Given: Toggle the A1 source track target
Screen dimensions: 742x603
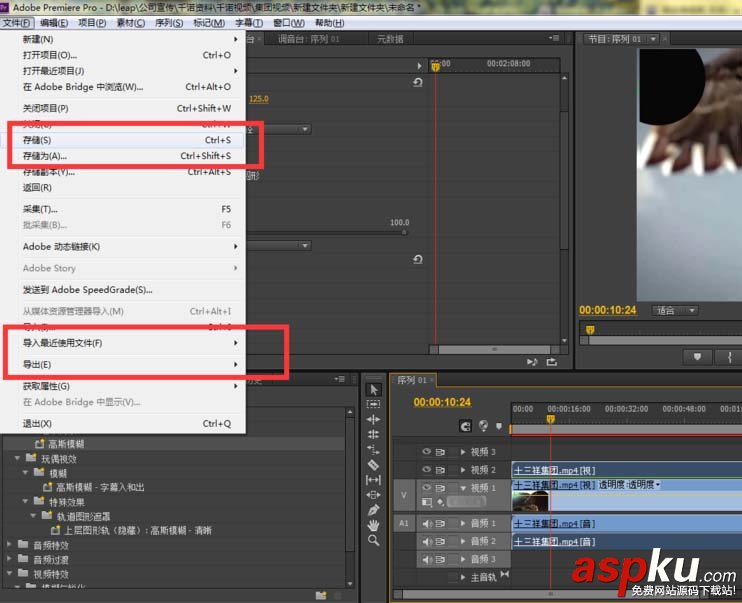Looking at the screenshot, I should pyautogui.click(x=404, y=523).
